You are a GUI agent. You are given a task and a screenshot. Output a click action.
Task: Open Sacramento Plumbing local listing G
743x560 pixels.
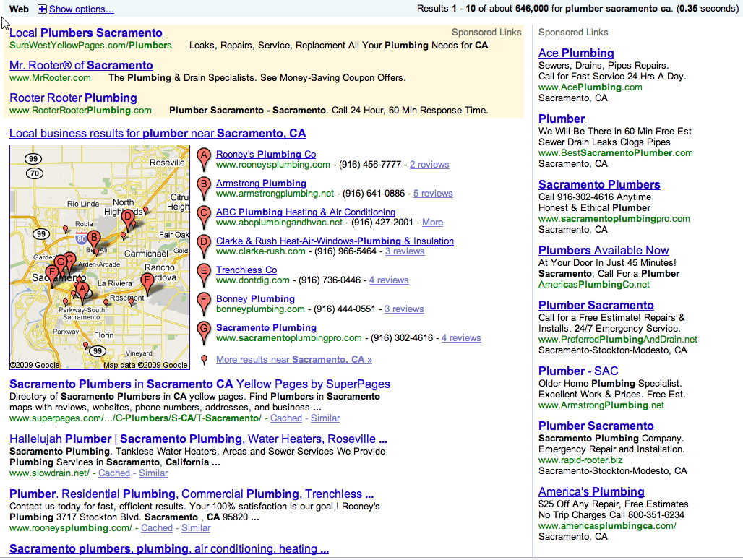click(266, 327)
